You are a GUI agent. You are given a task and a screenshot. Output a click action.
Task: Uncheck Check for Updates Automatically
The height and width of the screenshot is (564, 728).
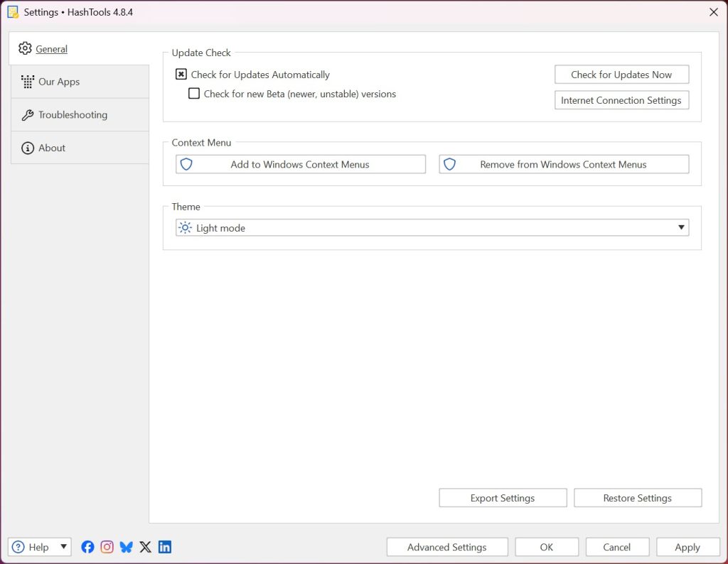181,74
